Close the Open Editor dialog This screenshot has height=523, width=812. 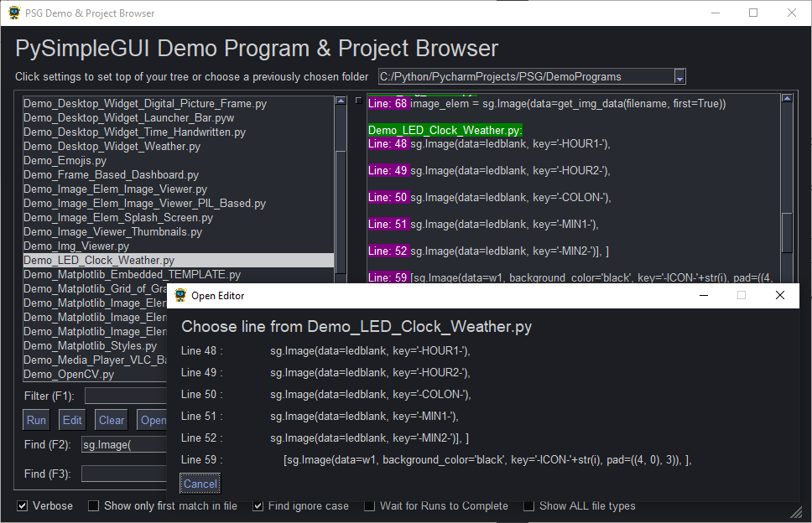coord(780,295)
